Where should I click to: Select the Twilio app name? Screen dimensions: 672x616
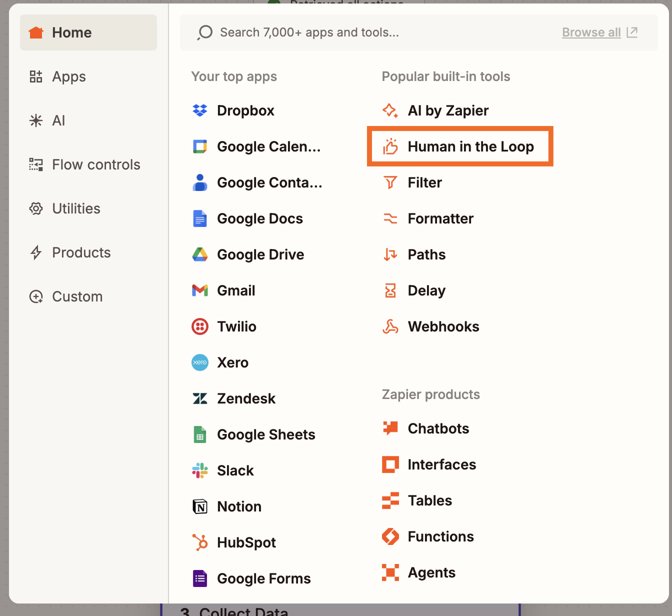point(236,326)
